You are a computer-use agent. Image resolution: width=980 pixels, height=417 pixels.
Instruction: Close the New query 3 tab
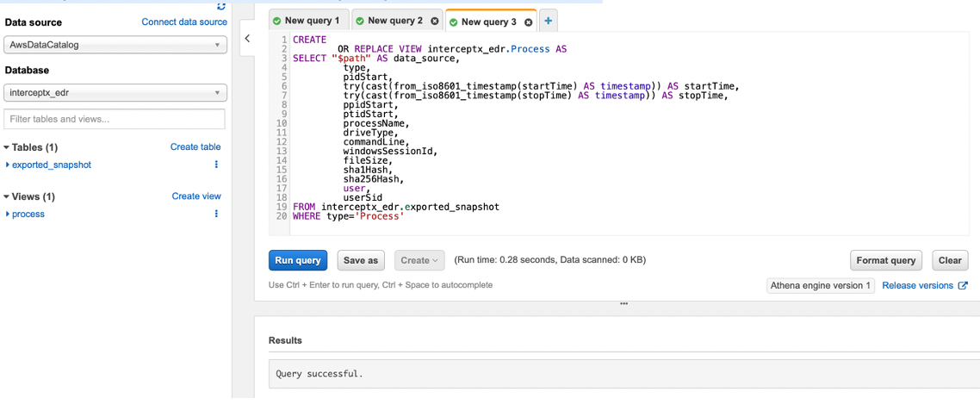click(529, 22)
